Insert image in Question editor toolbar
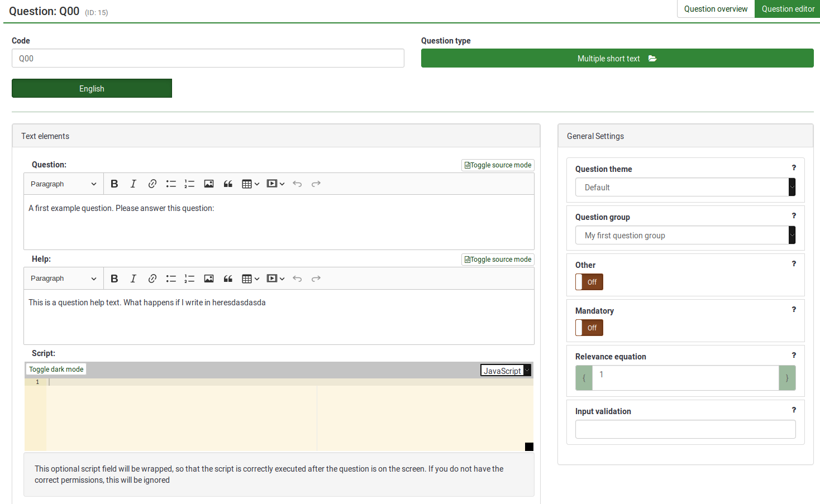 click(x=209, y=184)
